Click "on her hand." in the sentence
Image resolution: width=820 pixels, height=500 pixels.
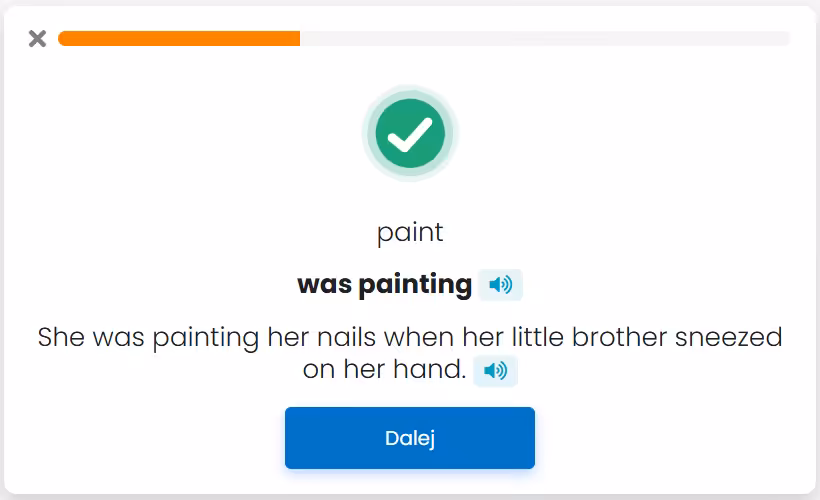(x=384, y=371)
